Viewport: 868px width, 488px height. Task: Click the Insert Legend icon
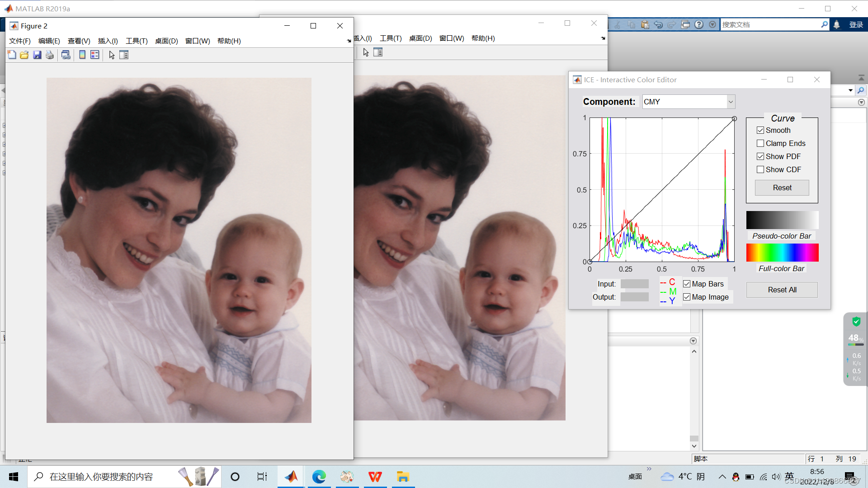[x=95, y=55]
